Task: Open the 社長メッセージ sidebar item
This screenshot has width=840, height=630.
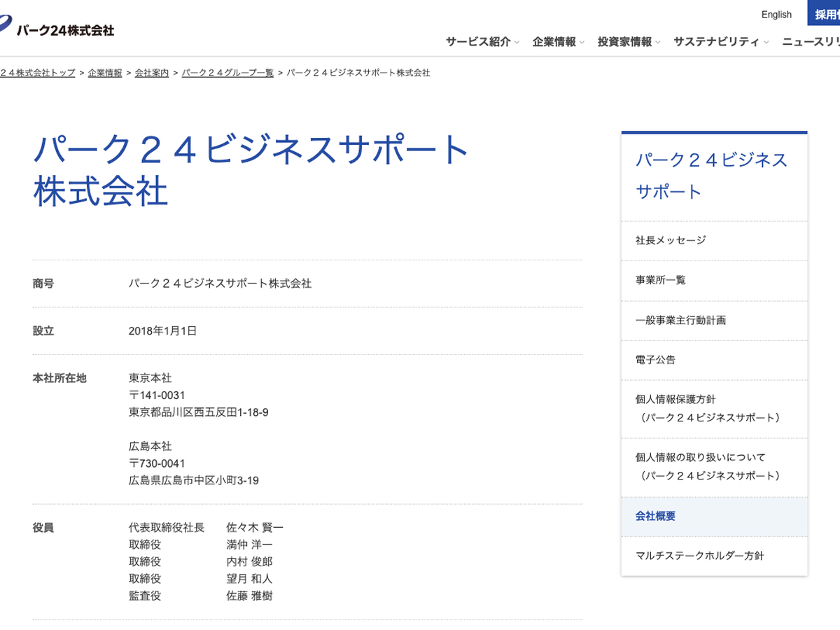Action: (x=671, y=240)
